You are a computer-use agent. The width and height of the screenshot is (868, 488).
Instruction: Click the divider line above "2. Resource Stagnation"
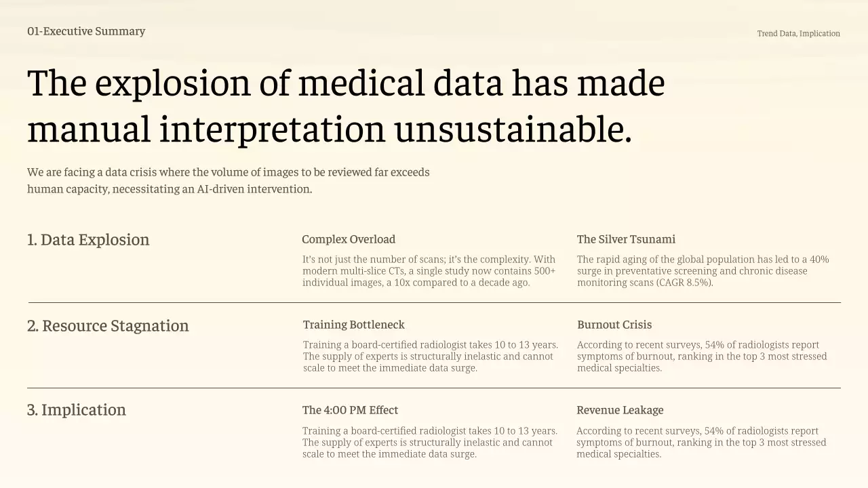[434, 302]
